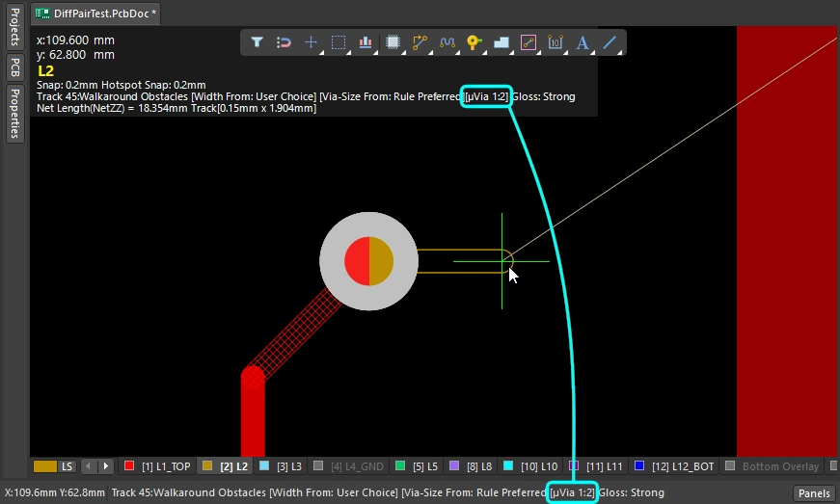Open the Projects side panel tab

point(14,28)
